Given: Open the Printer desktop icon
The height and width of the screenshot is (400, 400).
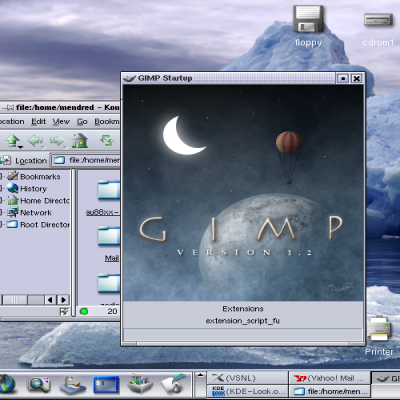Looking at the screenshot, I should coord(379,328).
